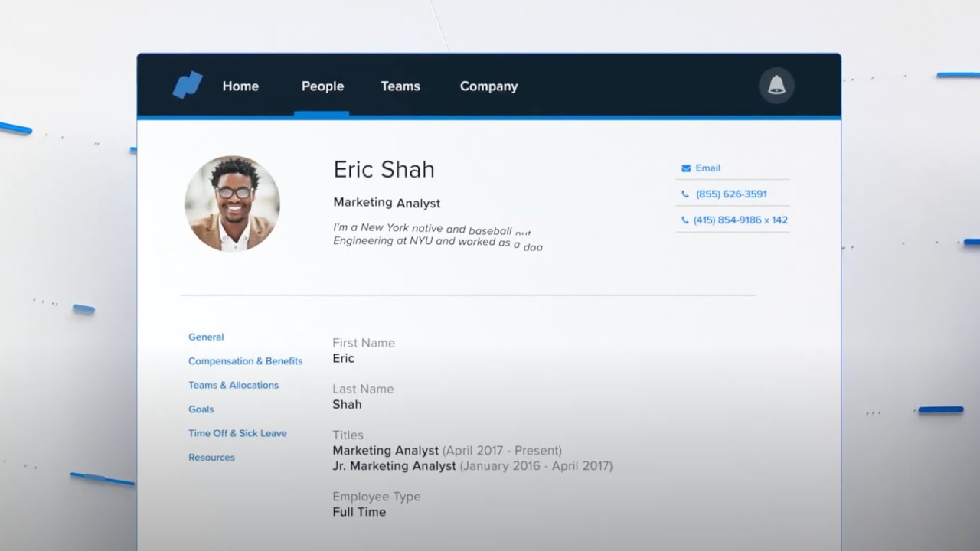Click the Full Time value
This screenshot has width=980, height=551.
359,512
